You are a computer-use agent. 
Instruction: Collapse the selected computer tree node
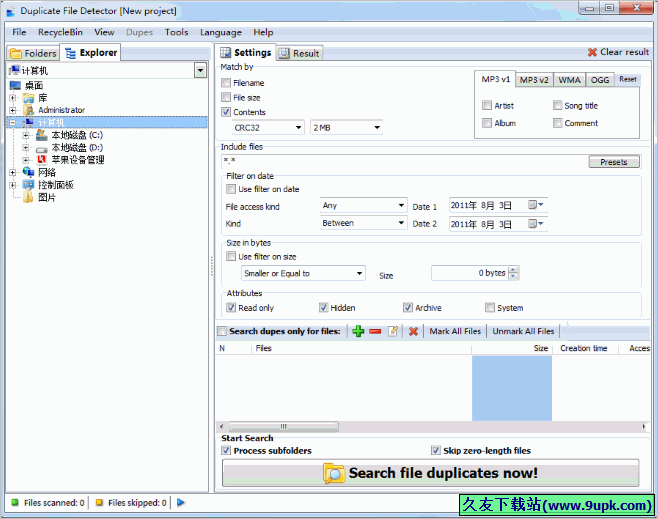[x=13, y=123]
